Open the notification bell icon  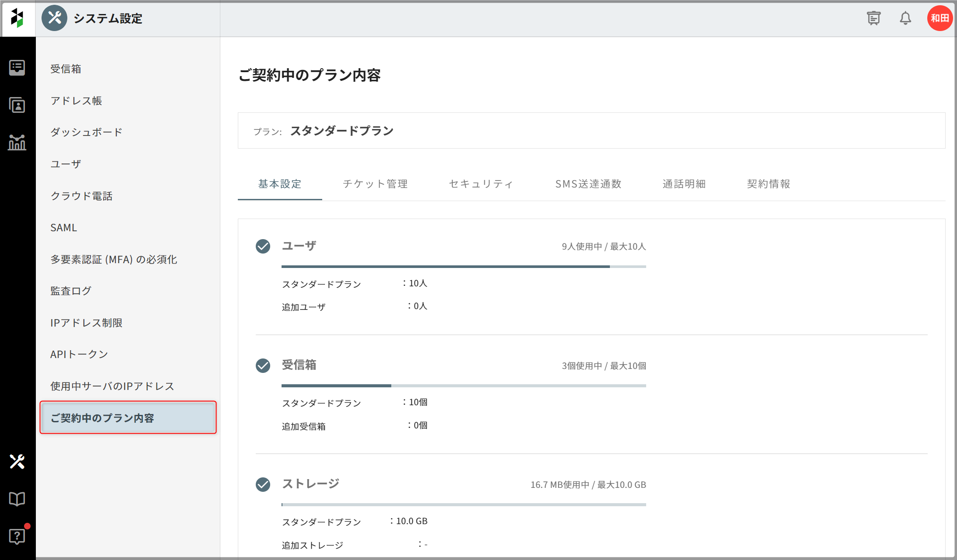[x=905, y=18]
